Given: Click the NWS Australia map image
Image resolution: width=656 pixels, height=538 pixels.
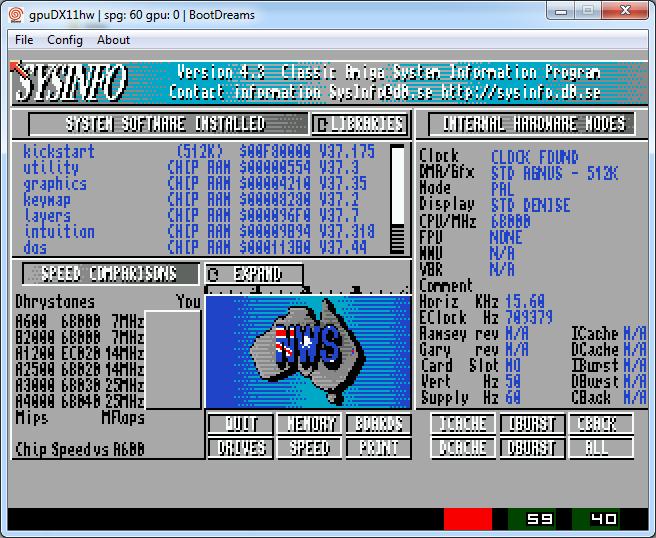Looking at the screenshot, I should pyautogui.click(x=308, y=351).
